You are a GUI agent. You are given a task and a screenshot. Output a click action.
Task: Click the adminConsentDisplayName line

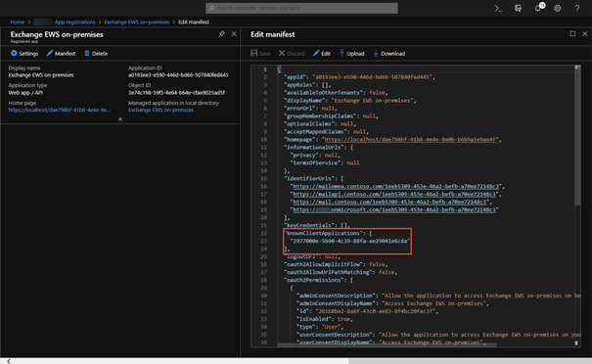[392, 303]
